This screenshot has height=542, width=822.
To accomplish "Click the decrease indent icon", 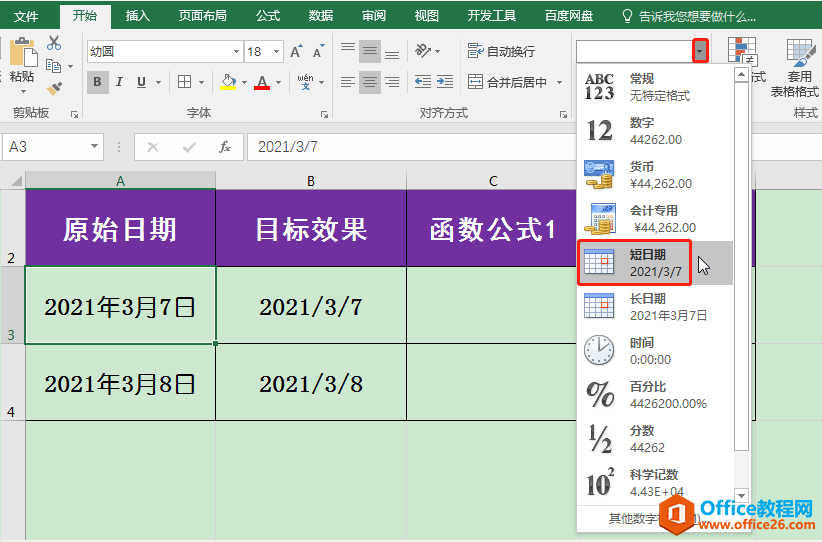I will [x=423, y=82].
